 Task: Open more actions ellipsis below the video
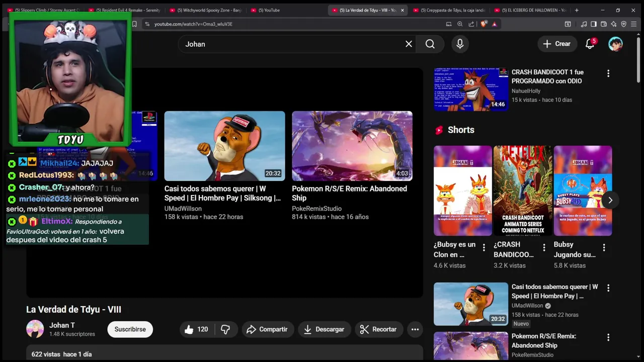coord(415,329)
